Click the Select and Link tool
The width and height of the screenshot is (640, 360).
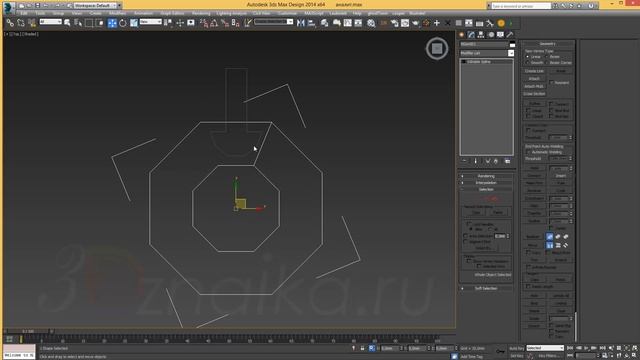pos(10,23)
